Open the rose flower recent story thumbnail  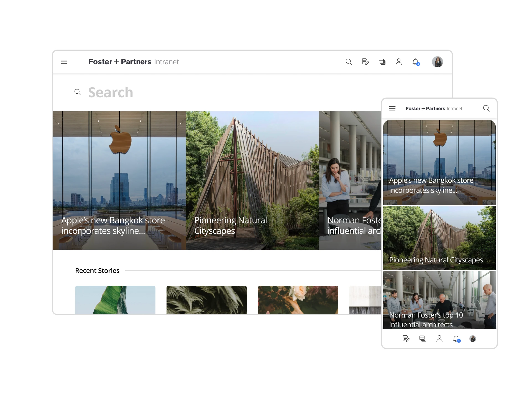coord(298,300)
